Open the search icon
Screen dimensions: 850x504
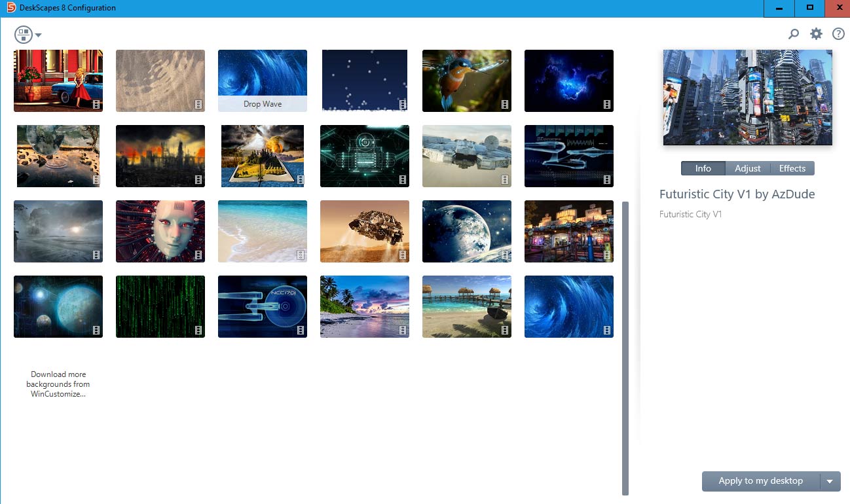794,33
